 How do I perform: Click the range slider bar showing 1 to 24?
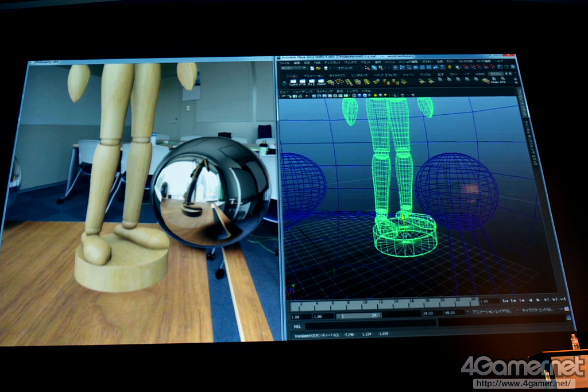point(358,316)
